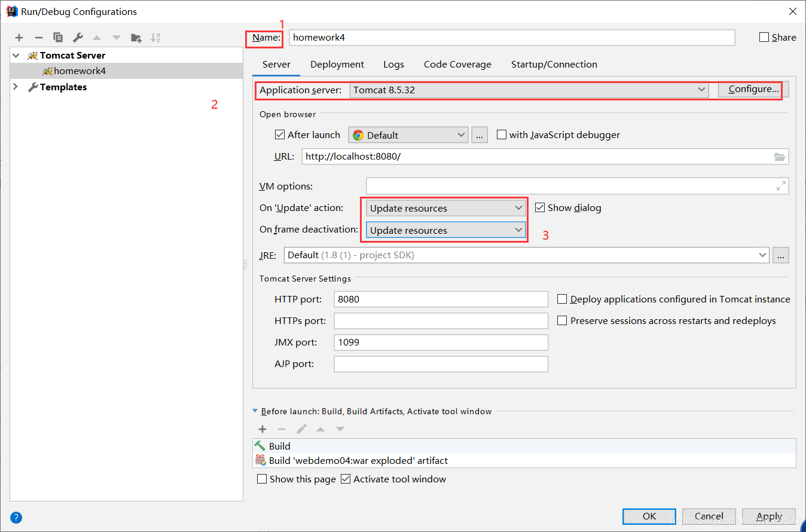The image size is (806, 532).
Task: Remove configuration with minus icon
Action: [x=38, y=38]
